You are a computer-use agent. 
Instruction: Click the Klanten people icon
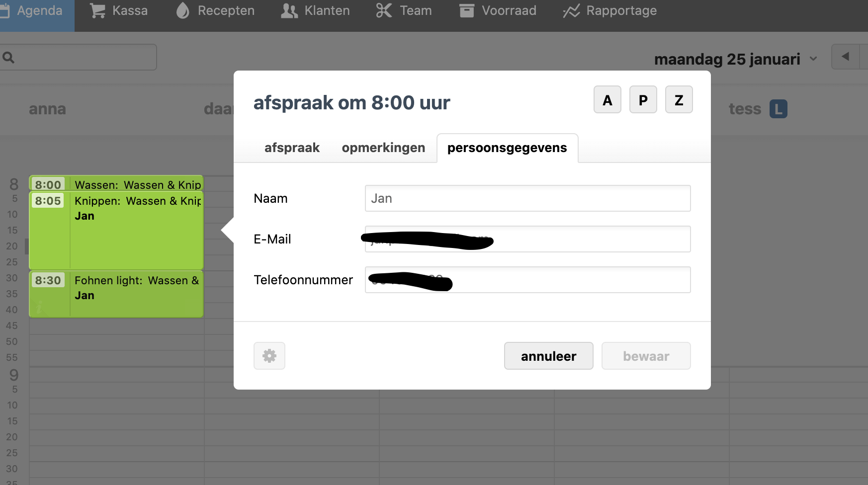[x=289, y=11]
